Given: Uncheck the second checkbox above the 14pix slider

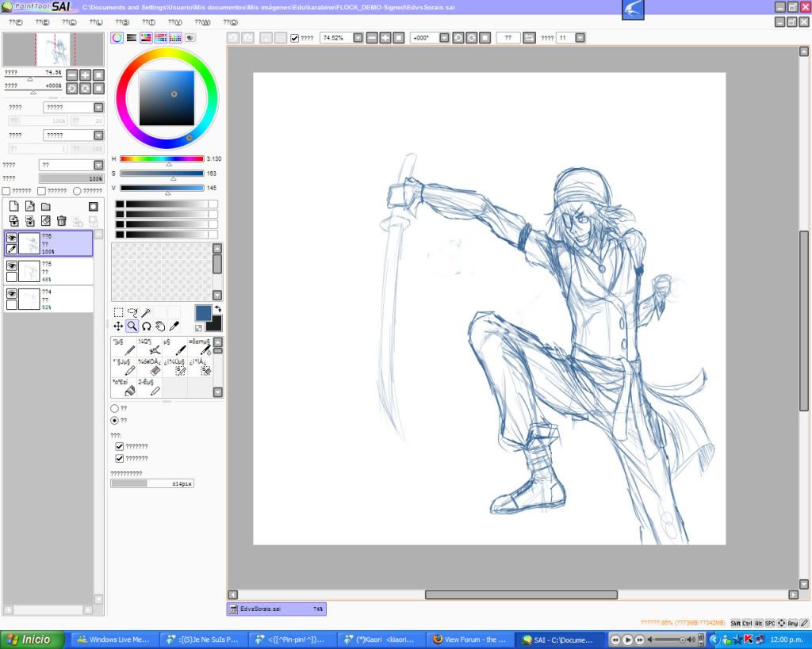Looking at the screenshot, I should 120,459.
